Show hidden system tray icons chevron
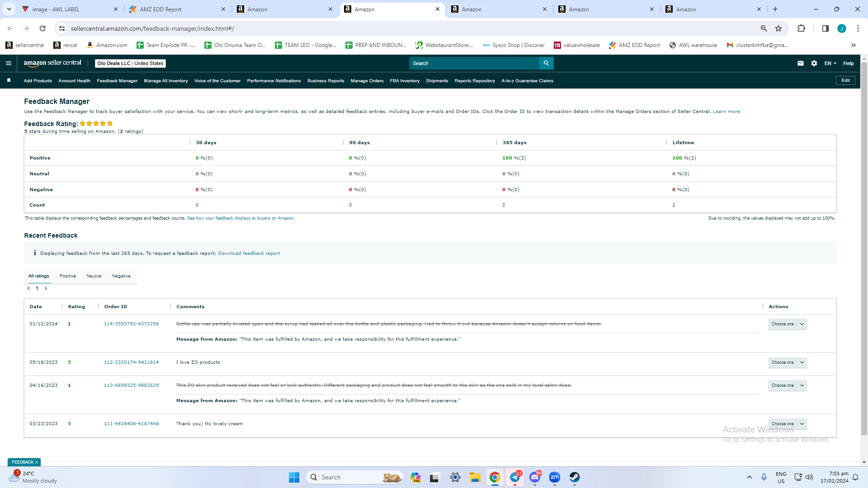868x488 pixels. tap(750, 477)
